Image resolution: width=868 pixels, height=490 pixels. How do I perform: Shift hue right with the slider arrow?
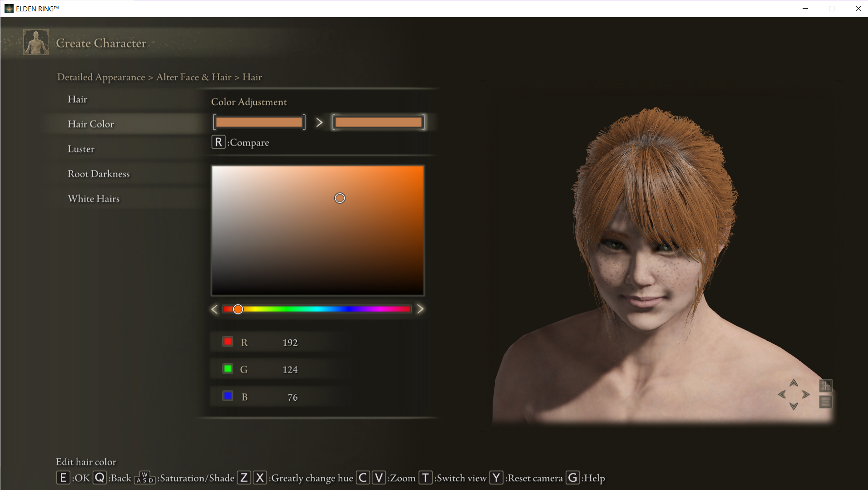point(420,309)
